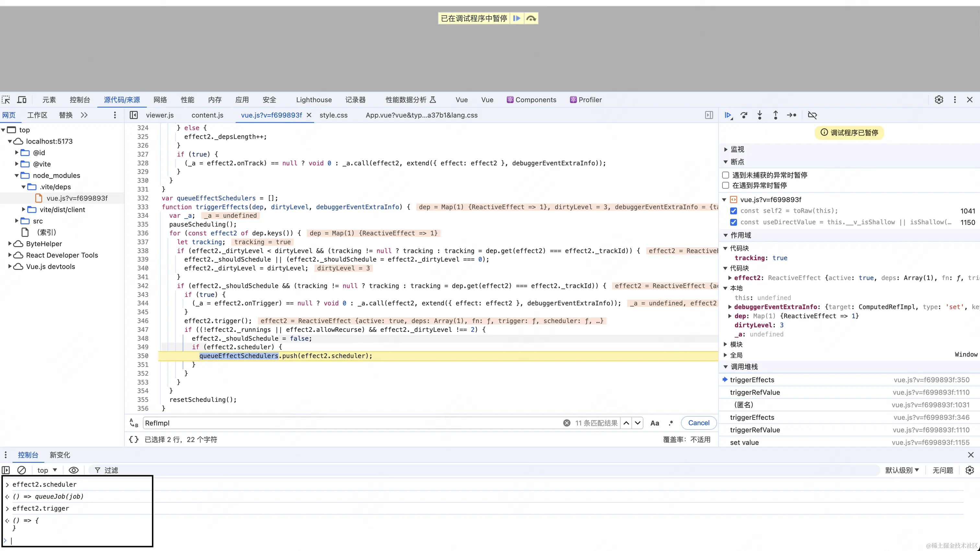The width and height of the screenshot is (980, 551).
Task: Enable pause on uncaught exceptions checkbox
Action: click(x=726, y=175)
